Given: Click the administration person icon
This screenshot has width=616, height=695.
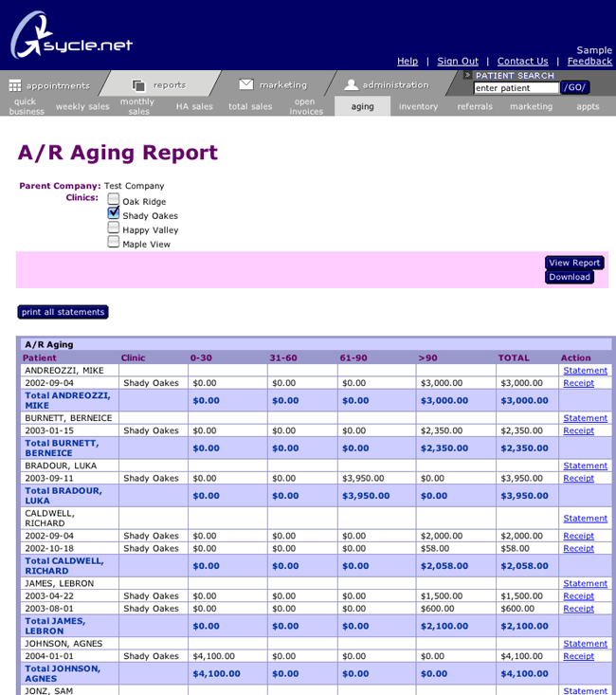Looking at the screenshot, I should tap(351, 84).
